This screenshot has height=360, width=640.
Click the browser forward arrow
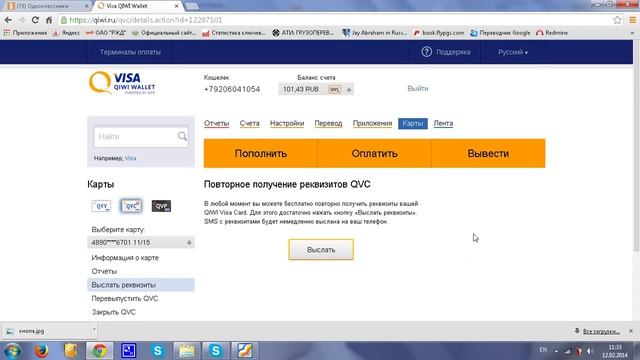click(22, 20)
